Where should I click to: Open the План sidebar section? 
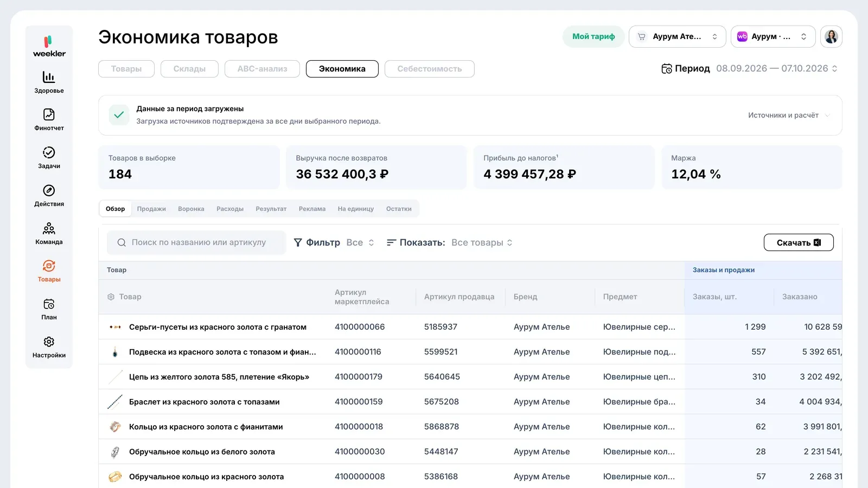click(49, 309)
